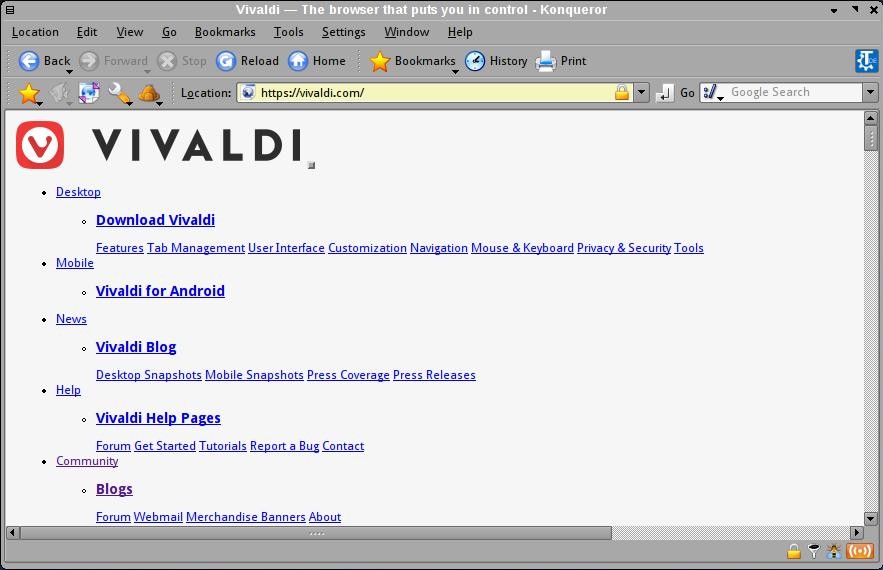Open the Report a Bug link
This screenshot has height=570, width=883.
pyautogui.click(x=284, y=446)
